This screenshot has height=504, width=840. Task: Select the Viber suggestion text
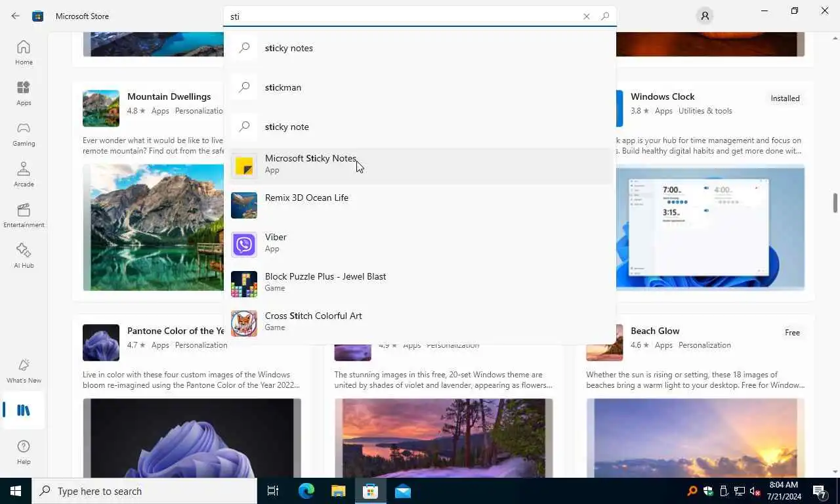coord(276,237)
